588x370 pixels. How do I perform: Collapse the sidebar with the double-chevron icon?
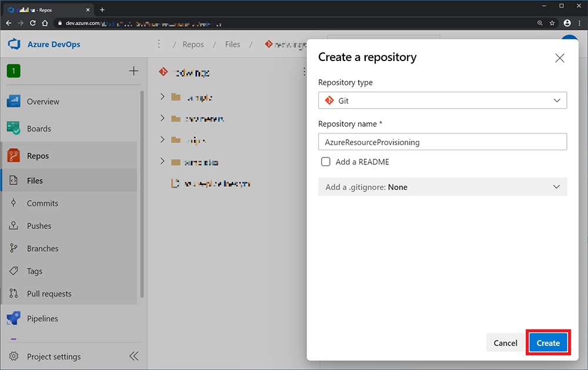coord(134,356)
